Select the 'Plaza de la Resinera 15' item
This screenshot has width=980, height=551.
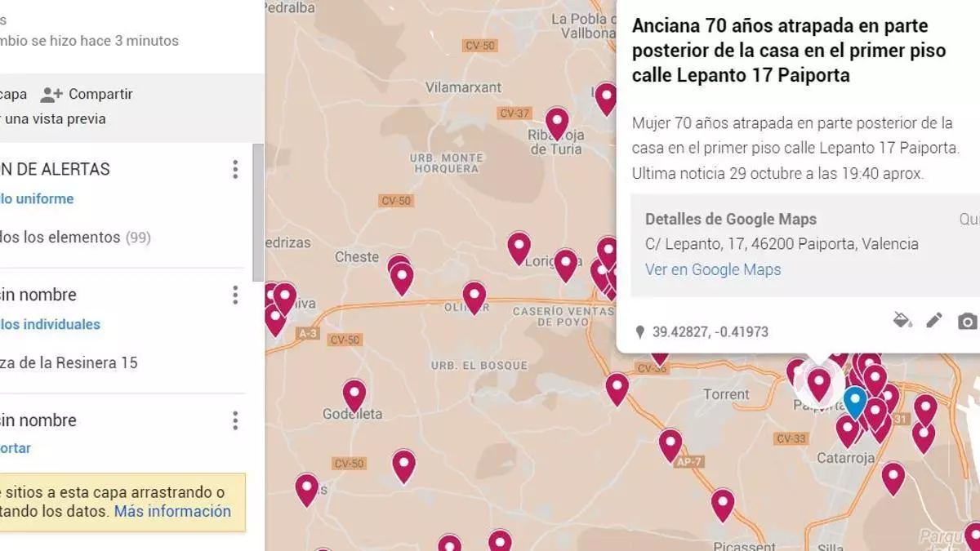coord(69,362)
